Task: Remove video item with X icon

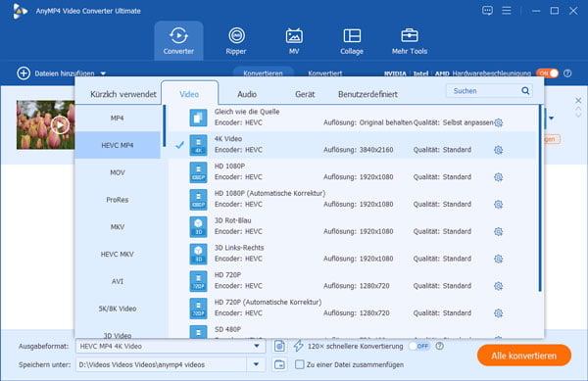Action: coord(578,101)
